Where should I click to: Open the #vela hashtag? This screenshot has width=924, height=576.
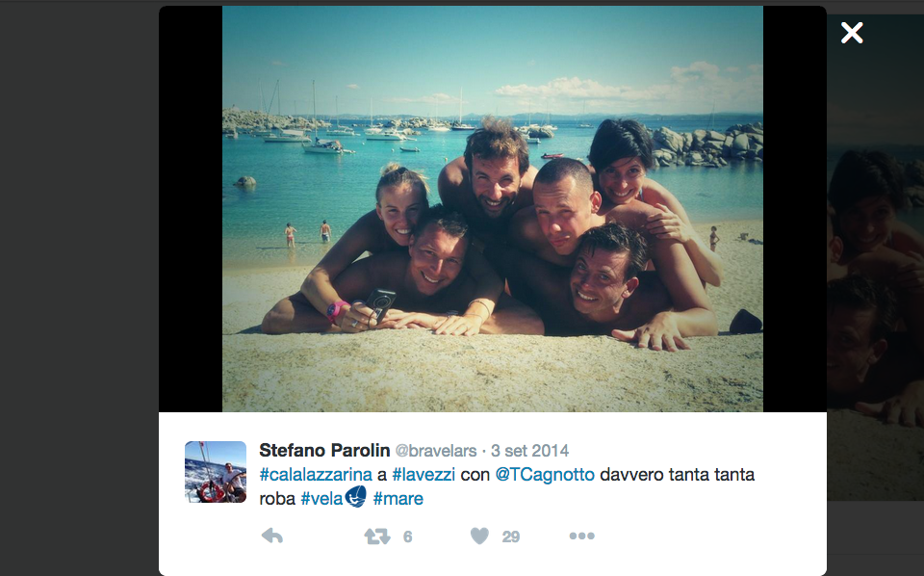[x=321, y=499]
